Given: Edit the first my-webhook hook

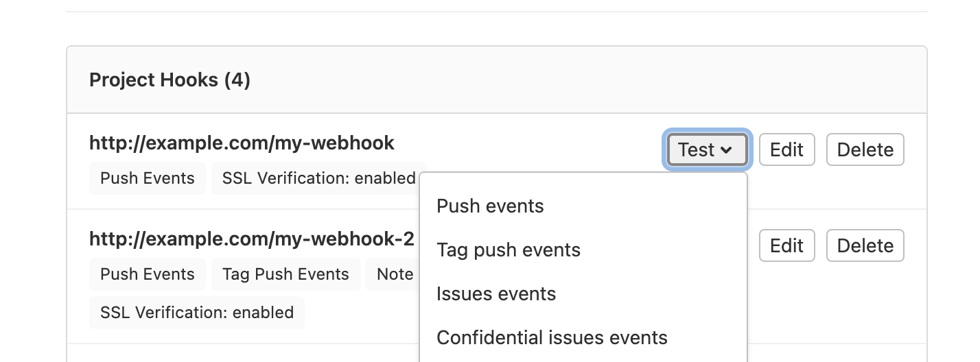Looking at the screenshot, I should [x=786, y=149].
